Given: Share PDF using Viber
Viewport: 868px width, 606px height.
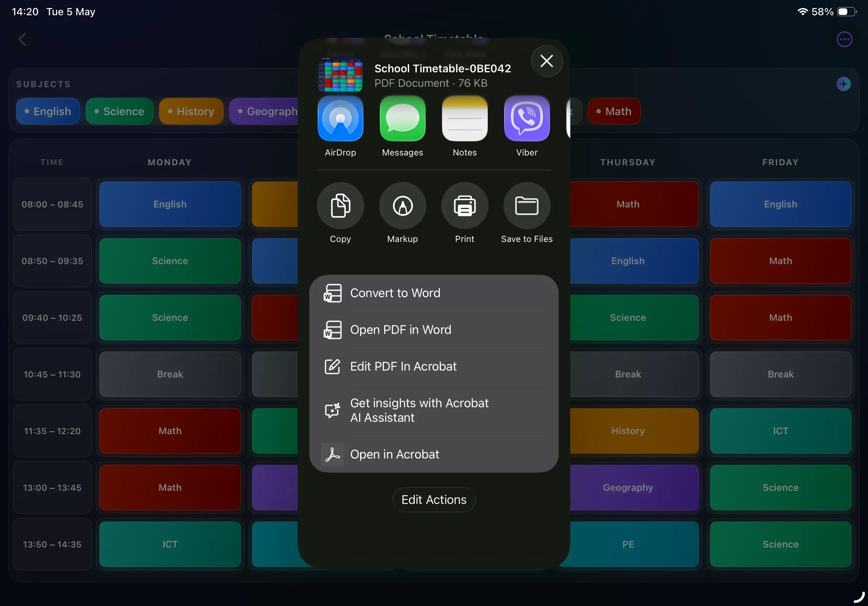Looking at the screenshot, I should 527,118.
